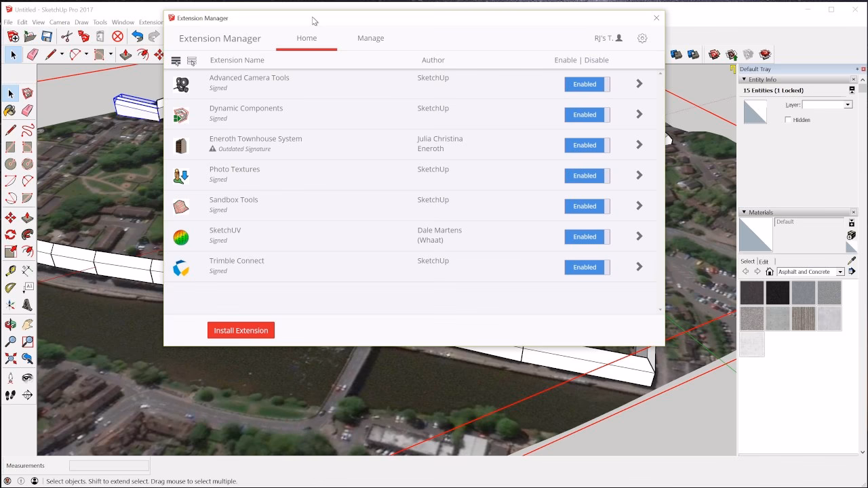Image resolution: width=868 pixels, height=488 pixels.
Task: Open the Camera menu
Action: [x=60, y=22]
